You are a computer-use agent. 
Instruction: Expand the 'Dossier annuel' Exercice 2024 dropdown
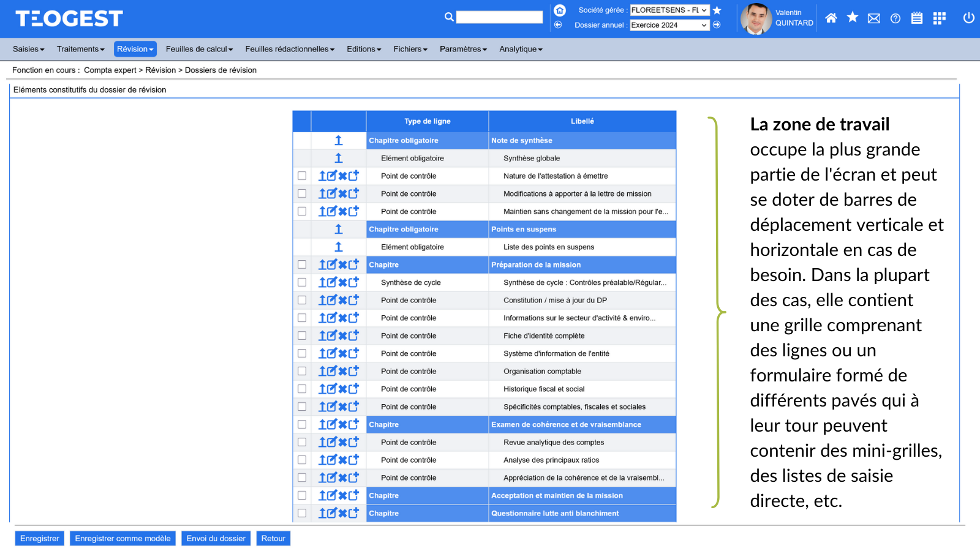(x=669, y=25)
